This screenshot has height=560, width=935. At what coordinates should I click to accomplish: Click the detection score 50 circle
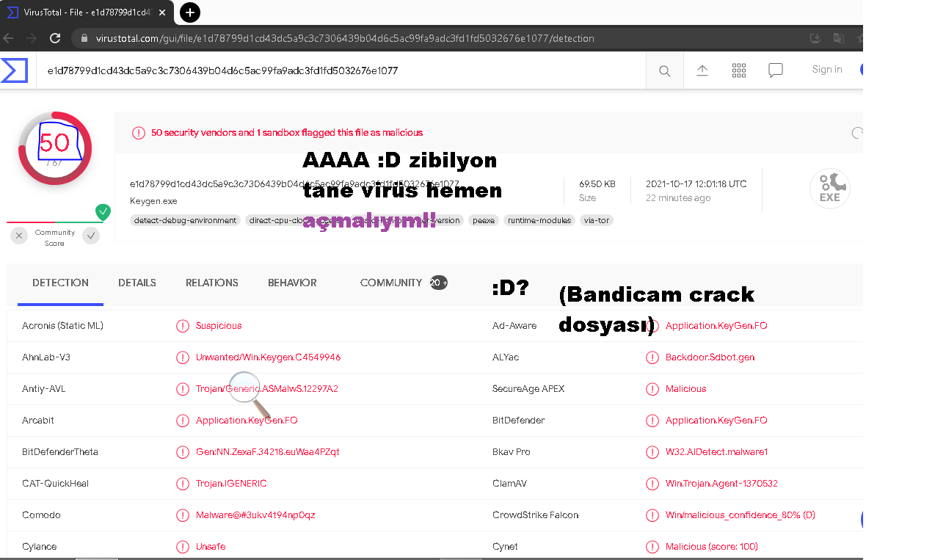(55, 148)
